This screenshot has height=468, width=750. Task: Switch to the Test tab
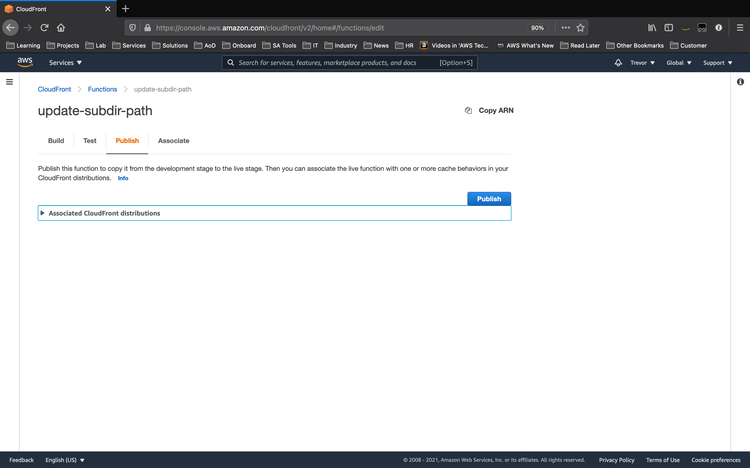click(x=89, y=141)
